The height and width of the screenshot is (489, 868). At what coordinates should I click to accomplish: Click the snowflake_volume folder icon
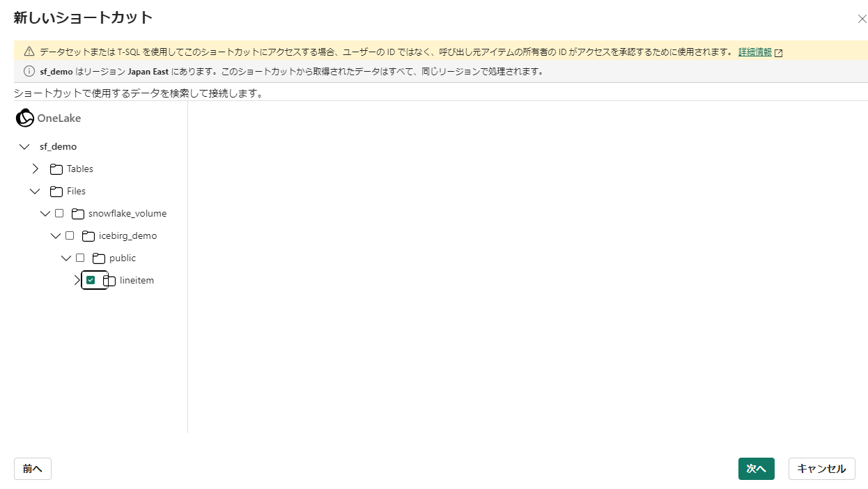click(77, 213)
